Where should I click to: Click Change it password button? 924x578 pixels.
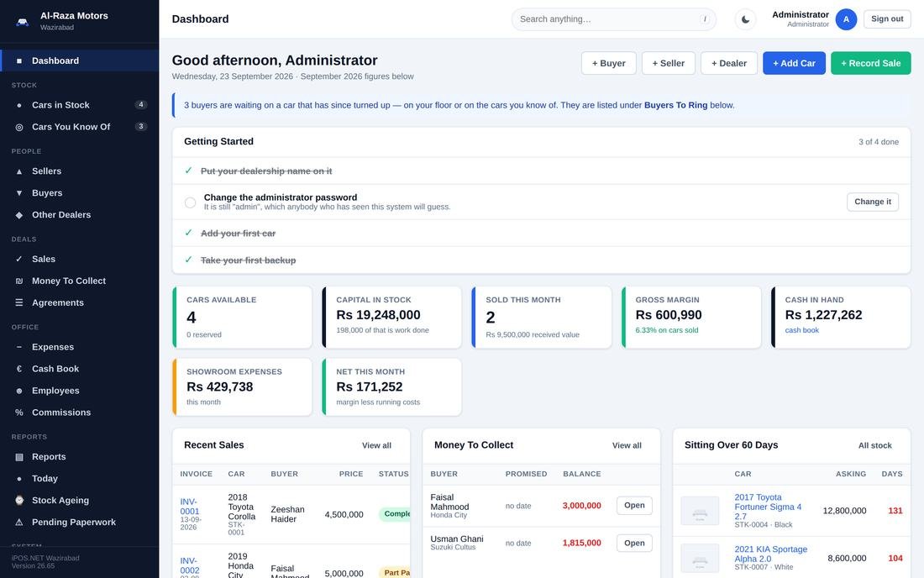(x=873, y=202)
